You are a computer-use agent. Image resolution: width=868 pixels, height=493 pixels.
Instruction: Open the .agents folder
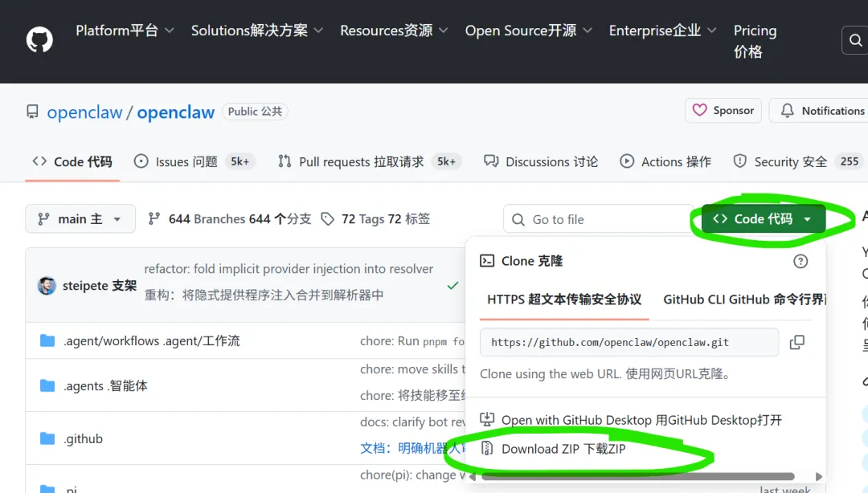[x=106, y=385]
